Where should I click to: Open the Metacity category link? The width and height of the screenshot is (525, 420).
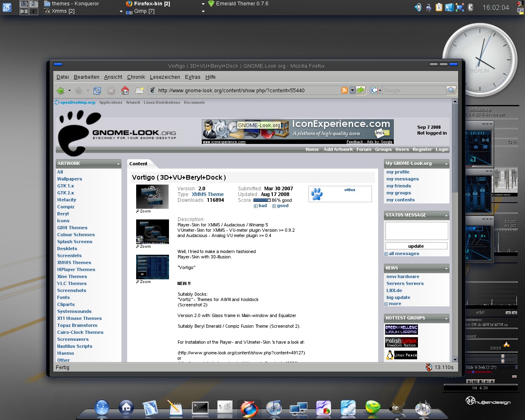66,200
